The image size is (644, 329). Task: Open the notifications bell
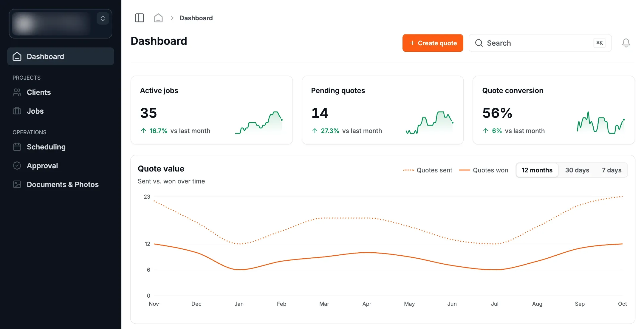(626, 43)
